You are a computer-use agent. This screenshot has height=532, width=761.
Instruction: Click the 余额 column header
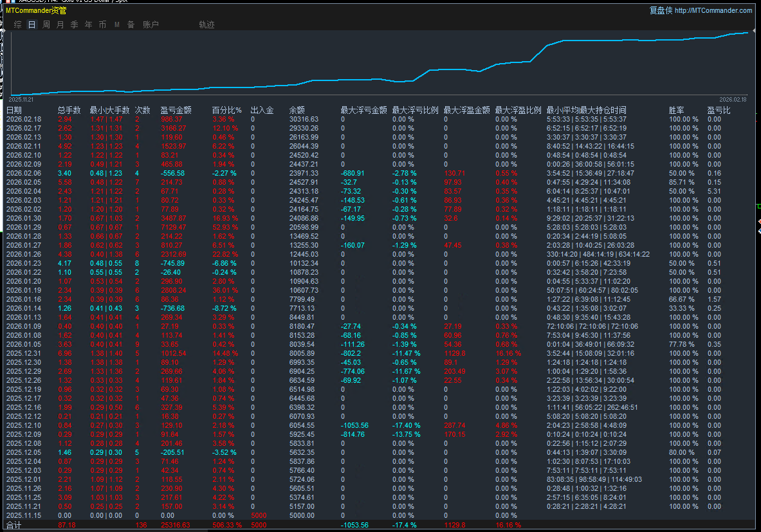click(x=297, y=110)
